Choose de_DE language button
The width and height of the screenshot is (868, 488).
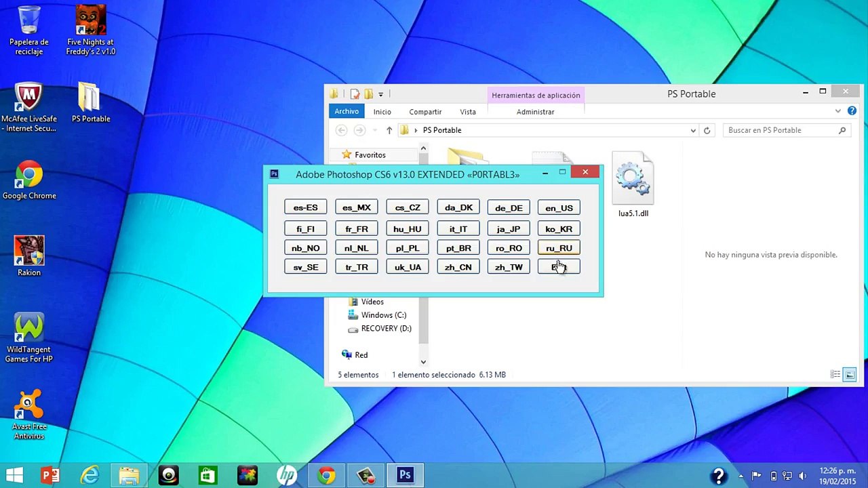(509, 207)
